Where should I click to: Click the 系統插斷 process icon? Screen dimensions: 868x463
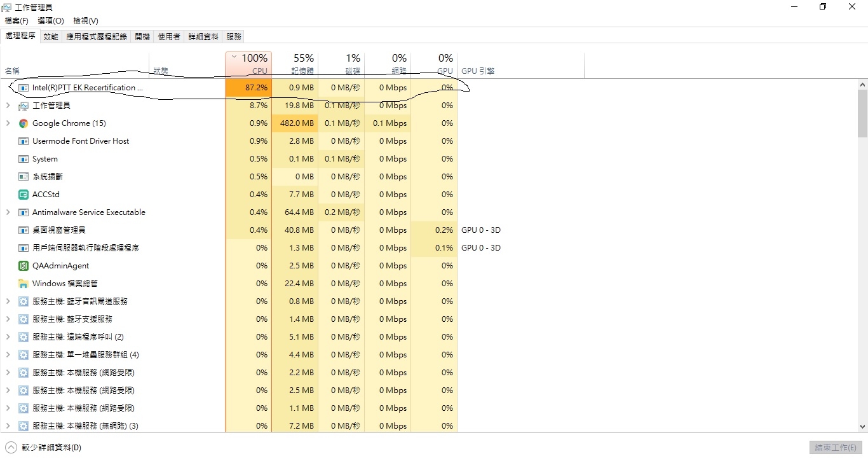(x=24, y=177)
